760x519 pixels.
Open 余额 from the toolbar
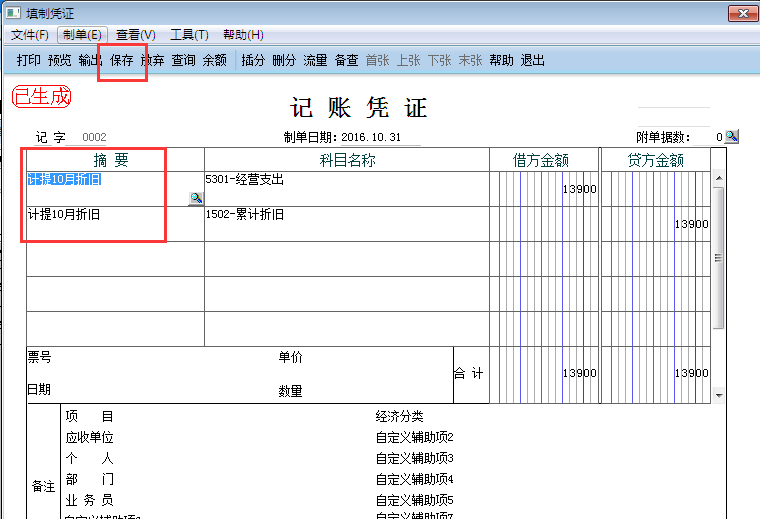pos(215,61)
